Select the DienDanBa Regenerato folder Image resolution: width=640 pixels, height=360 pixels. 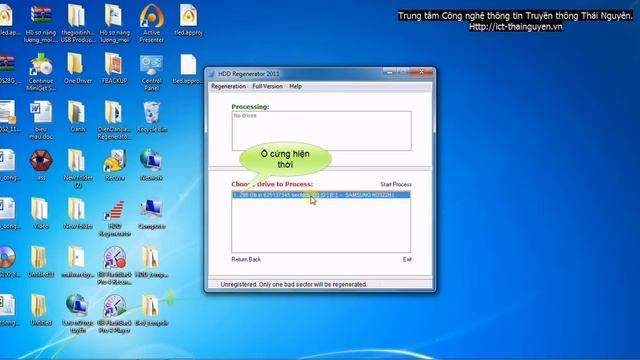114,121
